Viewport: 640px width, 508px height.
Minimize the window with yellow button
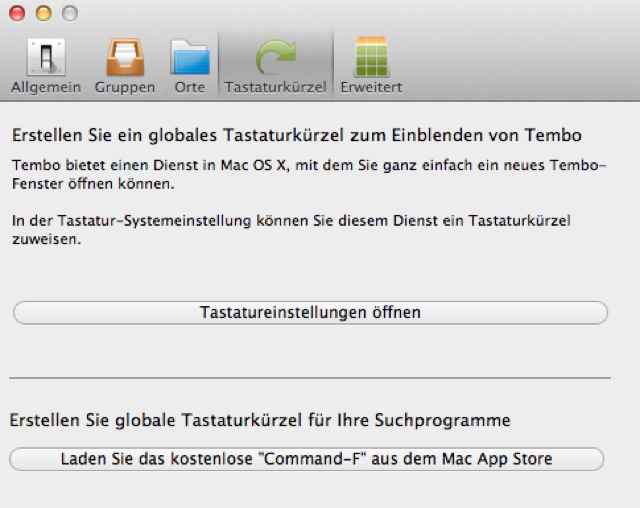coord(43,14)
